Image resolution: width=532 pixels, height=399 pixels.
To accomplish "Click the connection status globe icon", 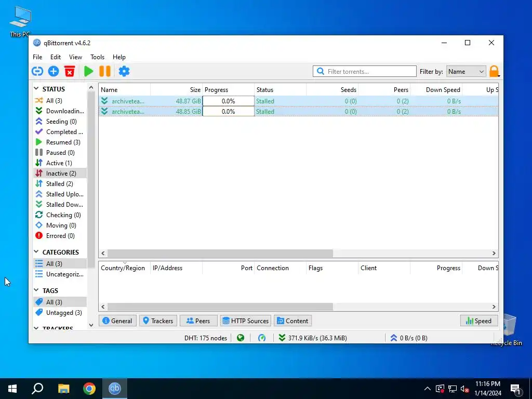I will pyautogui.click(x=241, y=338).
